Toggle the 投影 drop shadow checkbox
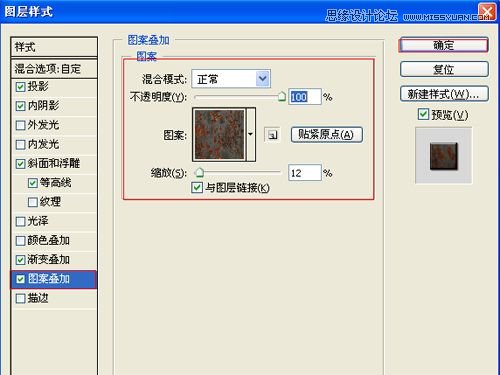This screenshot has width=500, height=375. point(20,87)
